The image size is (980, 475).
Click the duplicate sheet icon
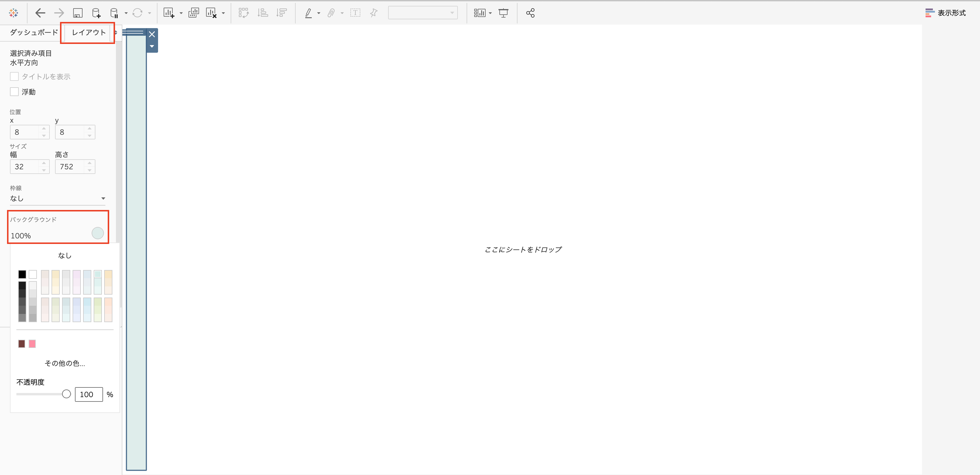(x=193, y=13)
